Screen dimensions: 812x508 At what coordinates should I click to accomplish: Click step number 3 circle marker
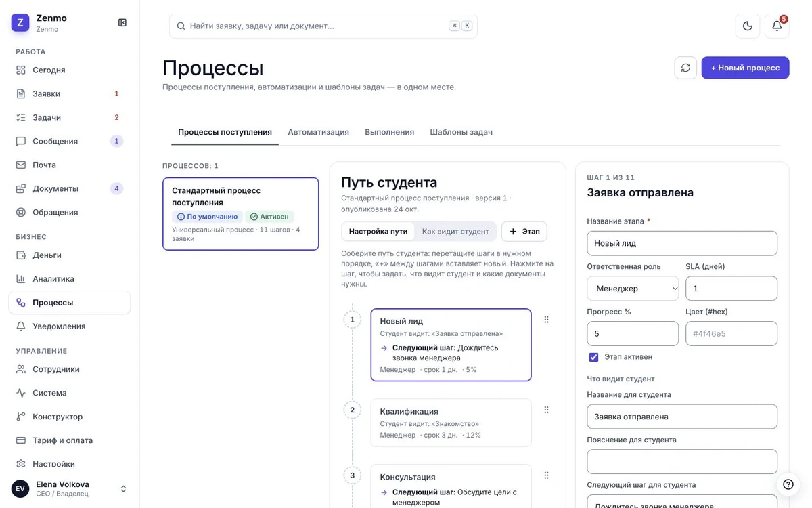(x=352, y=475)
